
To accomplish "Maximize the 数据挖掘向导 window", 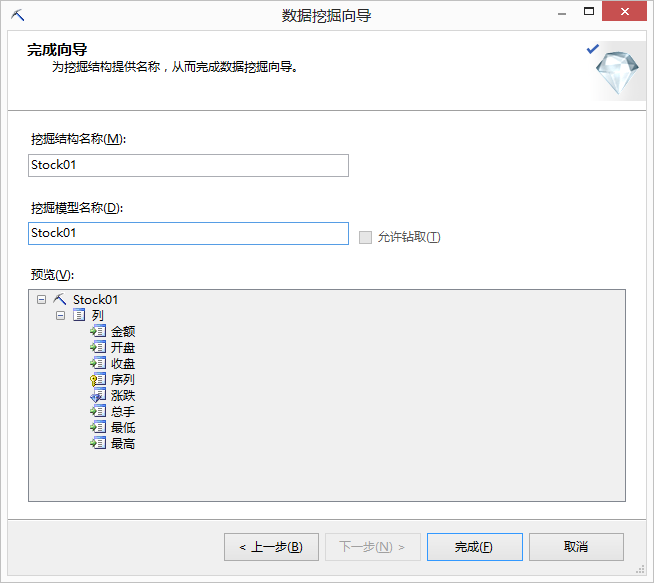I will pyautogui.click(x=589, y=12).
